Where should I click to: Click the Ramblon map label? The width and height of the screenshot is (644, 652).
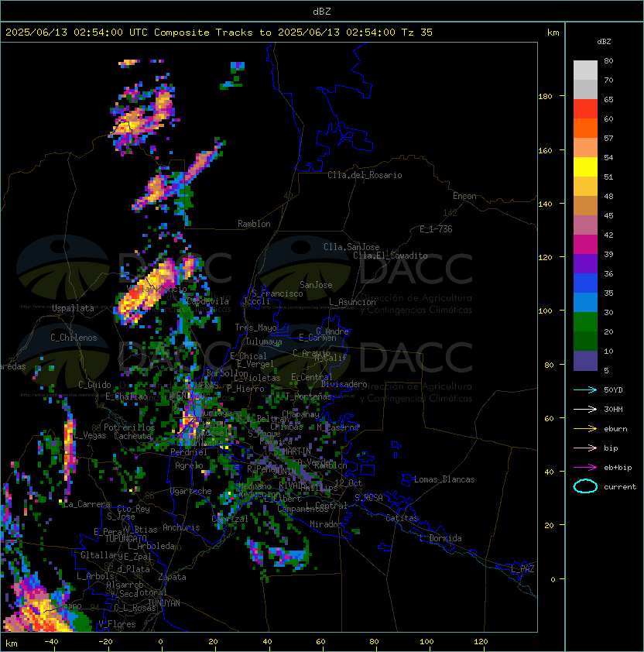click(254, 224)
